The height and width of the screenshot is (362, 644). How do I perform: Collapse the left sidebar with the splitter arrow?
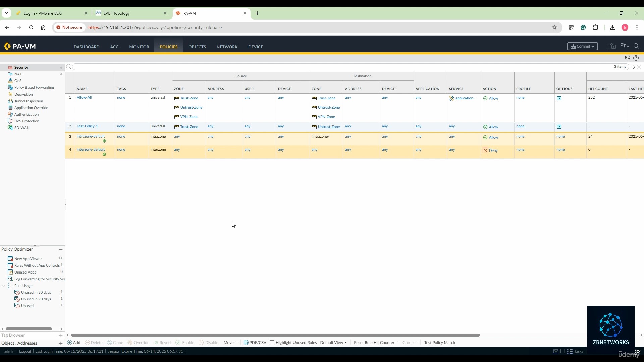pyautogui.click(x=66, y=204)
